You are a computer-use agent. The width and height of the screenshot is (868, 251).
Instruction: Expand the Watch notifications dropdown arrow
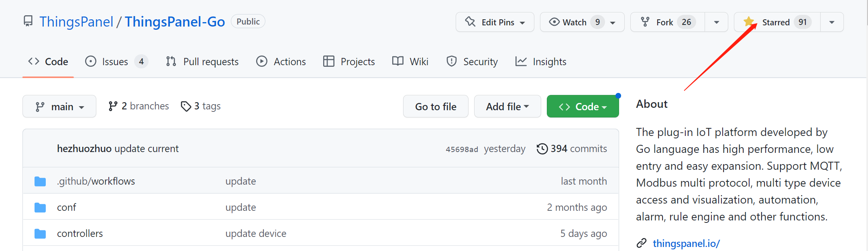point(613,23)
